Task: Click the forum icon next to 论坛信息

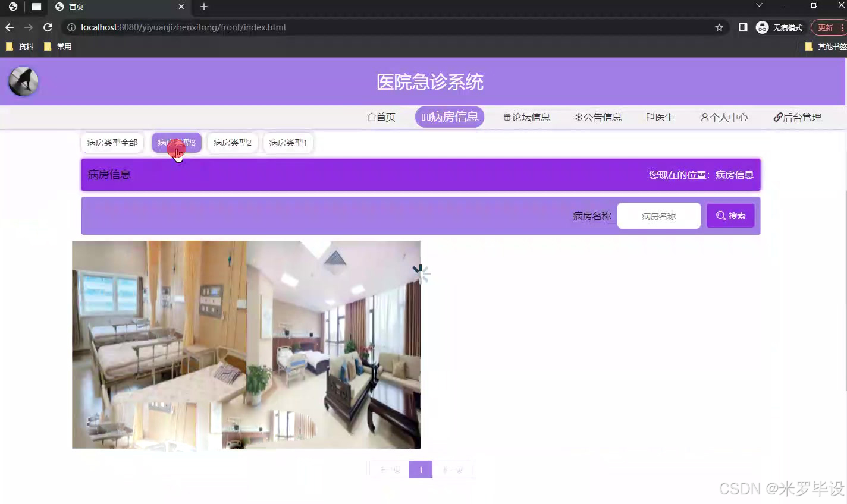Action: (506, 117)
